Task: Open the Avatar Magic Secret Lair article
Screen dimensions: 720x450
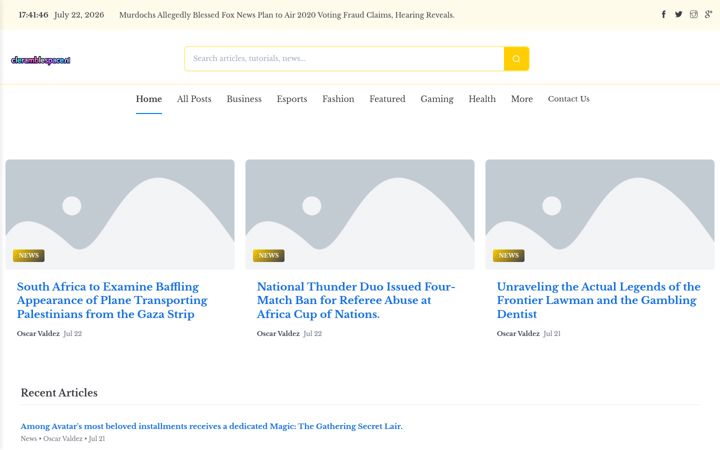Action: pyautogui.click(x=211, y=426)
